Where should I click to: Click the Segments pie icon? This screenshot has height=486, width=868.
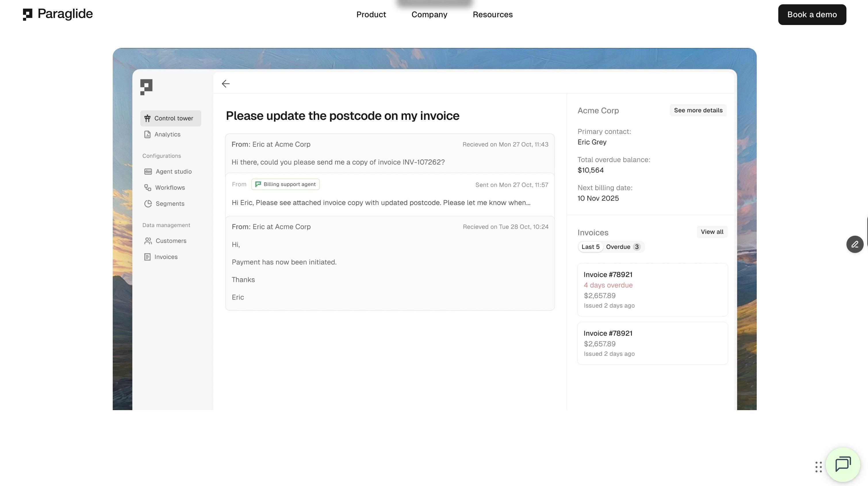tap(148, 204)
